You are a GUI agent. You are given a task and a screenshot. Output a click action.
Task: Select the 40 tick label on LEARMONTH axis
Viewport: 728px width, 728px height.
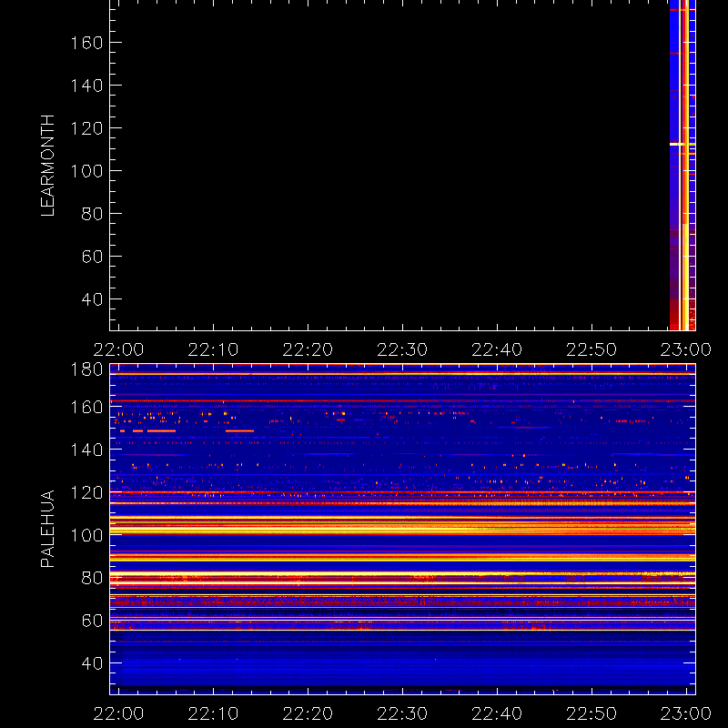[x=92, y=299]
